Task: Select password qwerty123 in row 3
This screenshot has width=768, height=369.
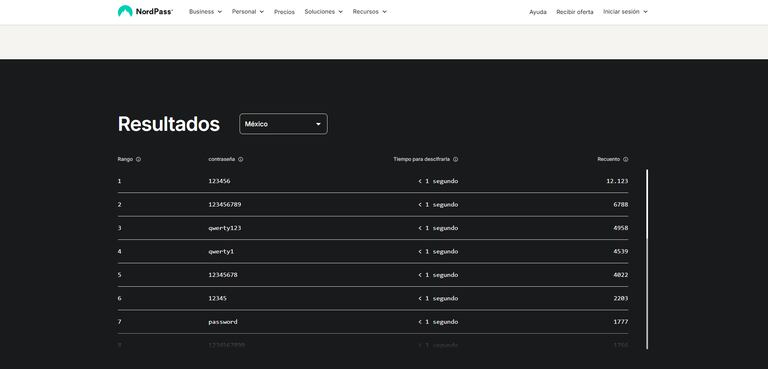Action: pyautogui.click(x=224, y=228)
